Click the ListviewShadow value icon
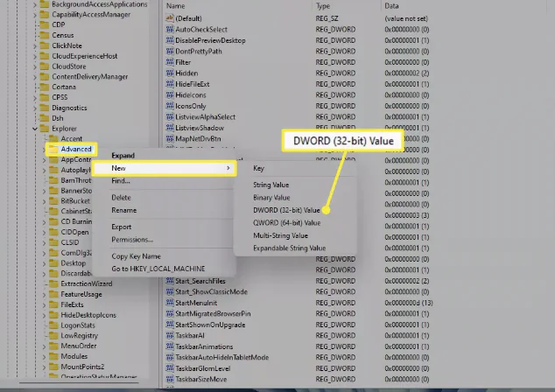The image size is (555, 392). point(170,128)
